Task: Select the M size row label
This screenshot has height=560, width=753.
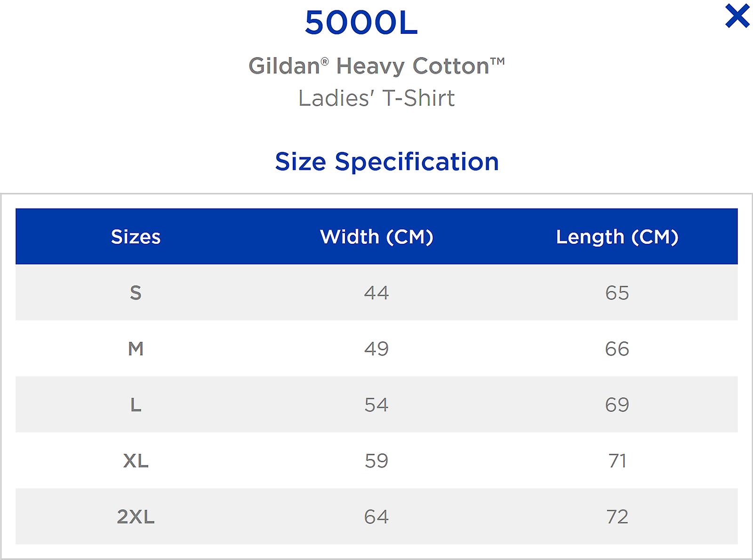Action: (136, 348)
